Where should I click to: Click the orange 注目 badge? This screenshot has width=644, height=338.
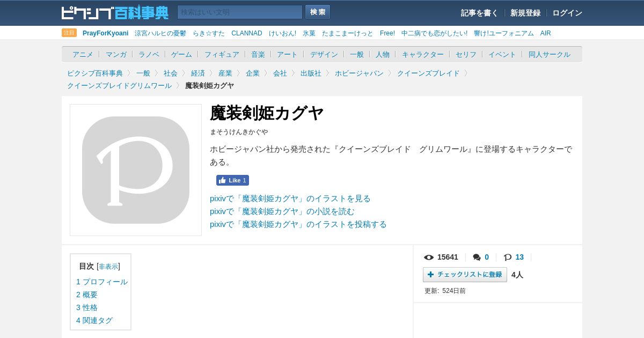69,33
